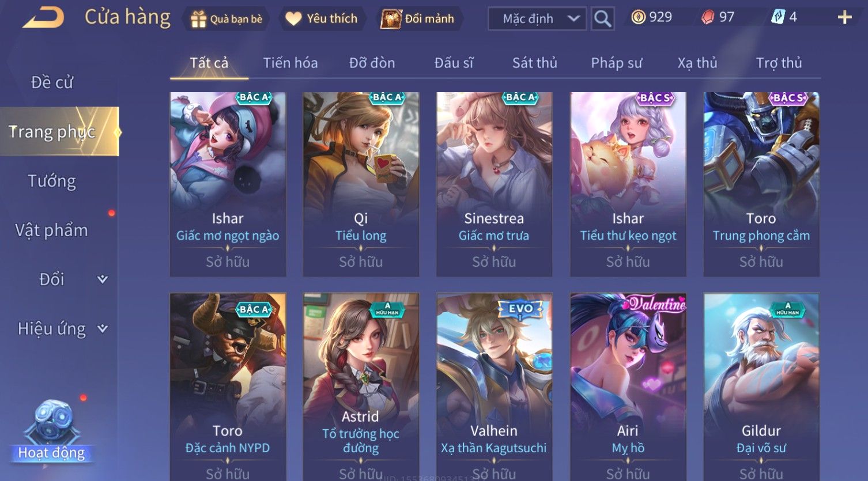Click the red gem icon showing 97

[x=708, y=17]
